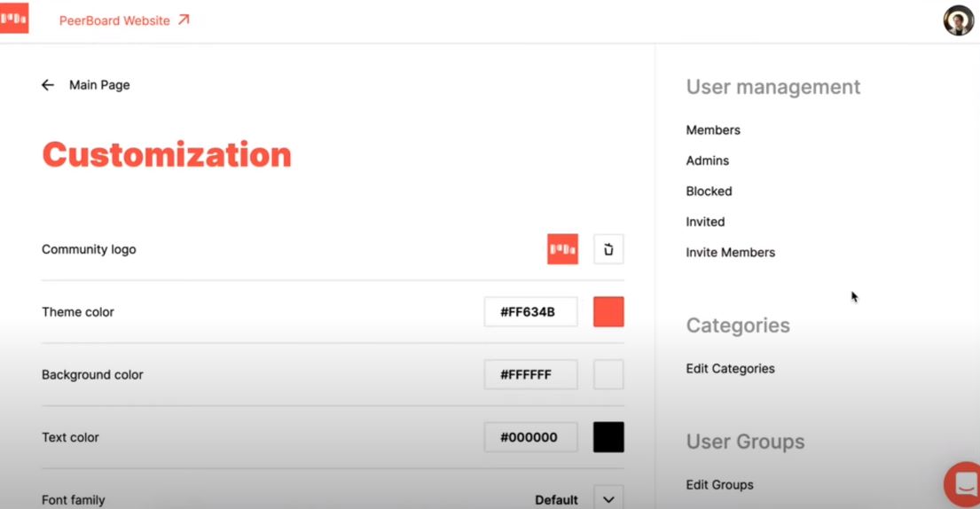
Task: Select the black text color swatch
Action: click(x=608, y=437)
